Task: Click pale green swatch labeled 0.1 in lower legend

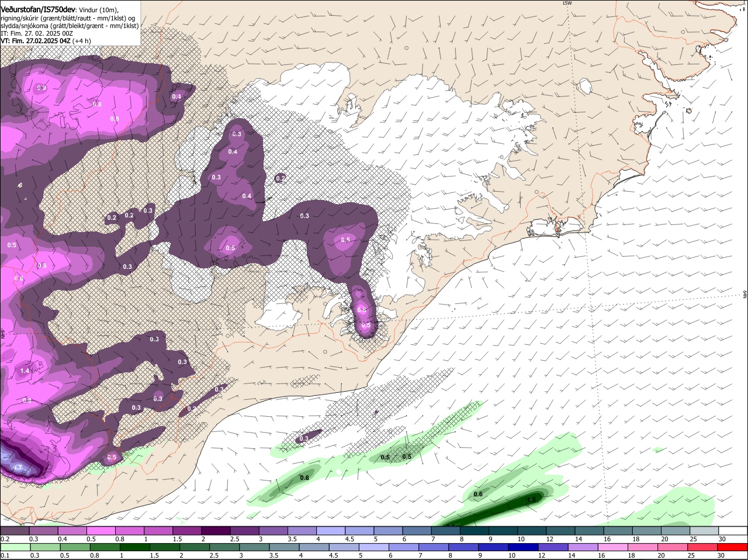Action: [x=15, y=547]
